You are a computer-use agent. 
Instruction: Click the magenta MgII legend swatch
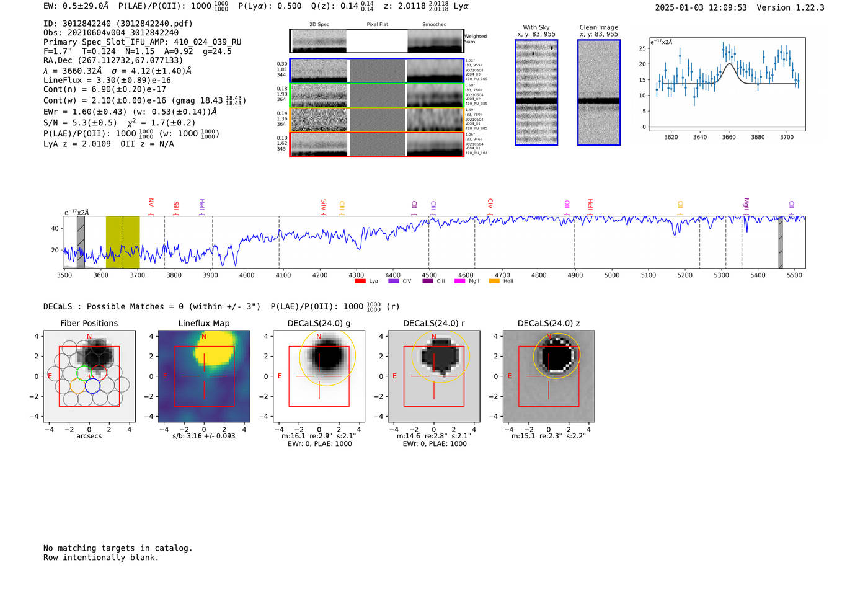[459, 281]
